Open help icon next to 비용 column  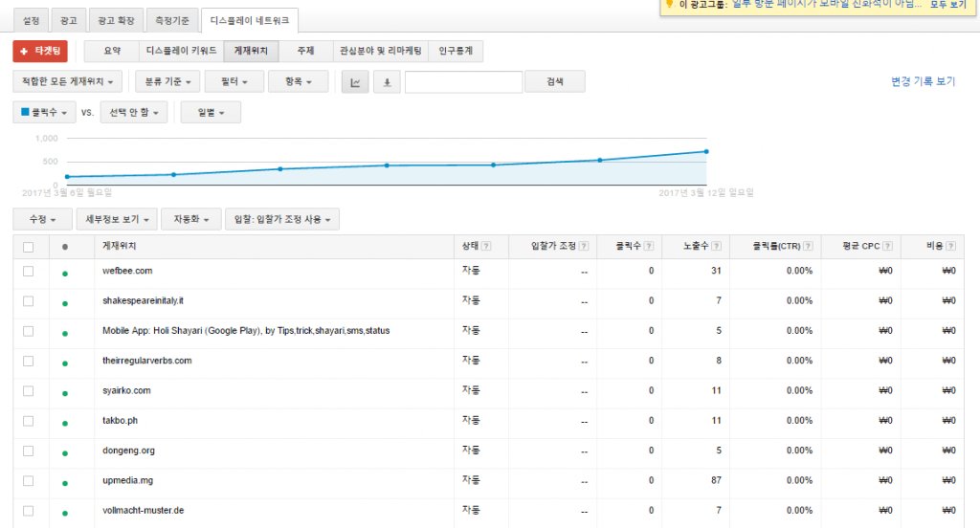pyautogui.click(x=950, y=246)
